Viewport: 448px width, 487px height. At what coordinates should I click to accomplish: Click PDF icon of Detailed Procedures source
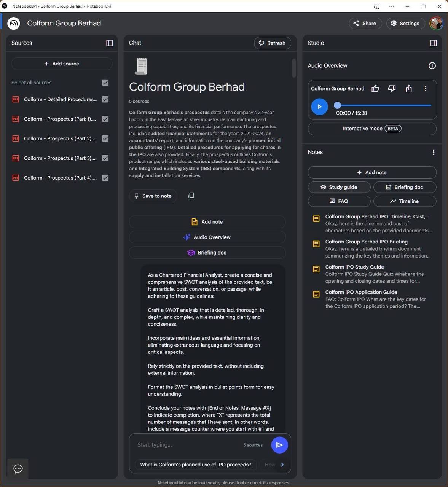click(16, 99)
